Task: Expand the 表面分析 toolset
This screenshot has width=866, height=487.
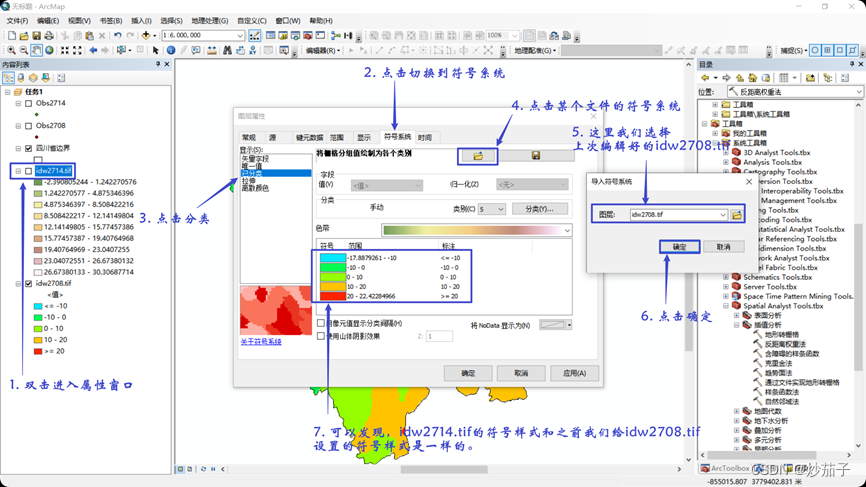Action: [x=736, y=315]
